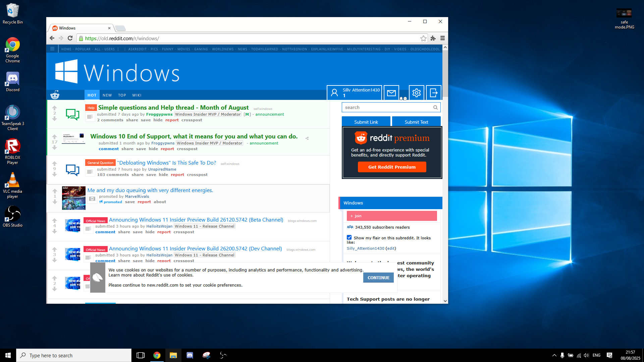Viewport: 644px width, 362px height.
Task: Open the Marvel Rivals promoted post thumbnail
Action: click(74, 198)
